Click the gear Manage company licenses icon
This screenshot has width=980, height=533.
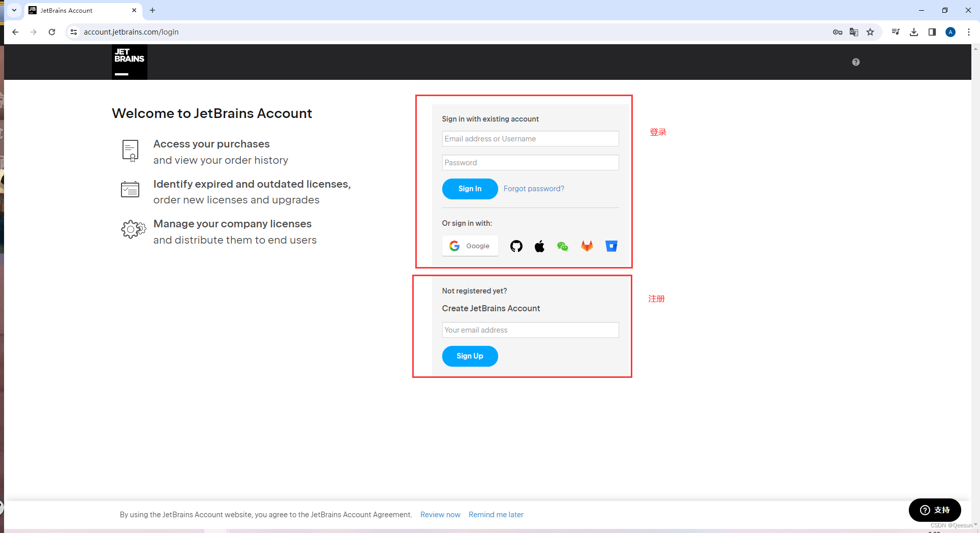(133, 229)
